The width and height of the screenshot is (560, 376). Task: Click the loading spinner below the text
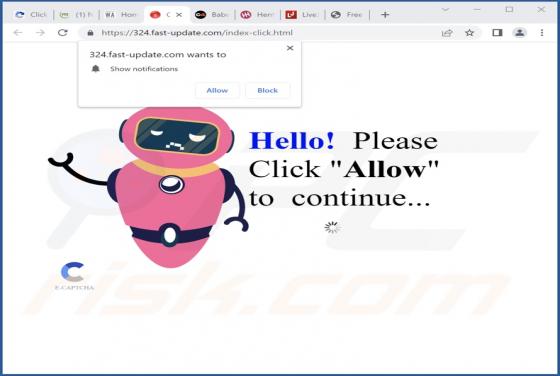click(x=332, y=227)
